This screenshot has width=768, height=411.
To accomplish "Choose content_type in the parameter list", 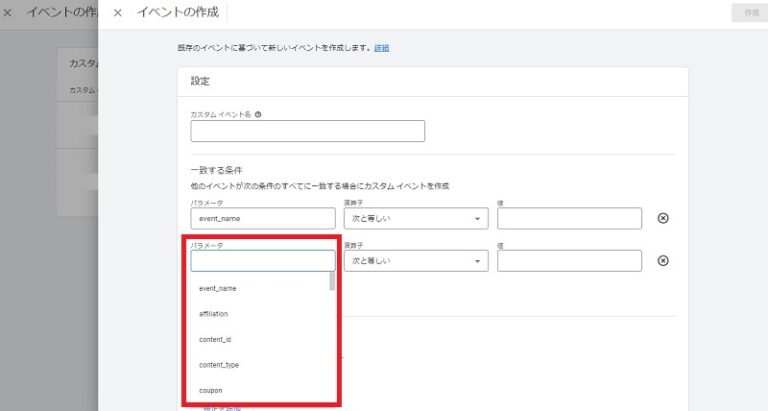I will tap(218, 365).
